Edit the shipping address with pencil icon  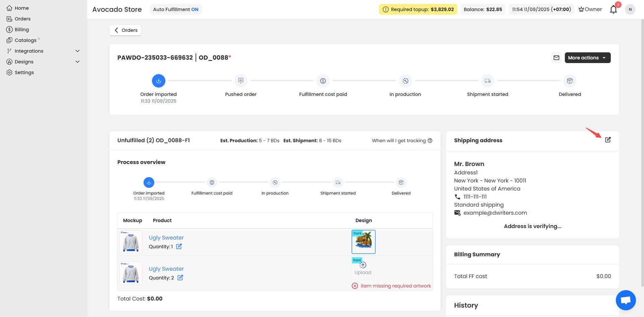[x=608, y=140]
